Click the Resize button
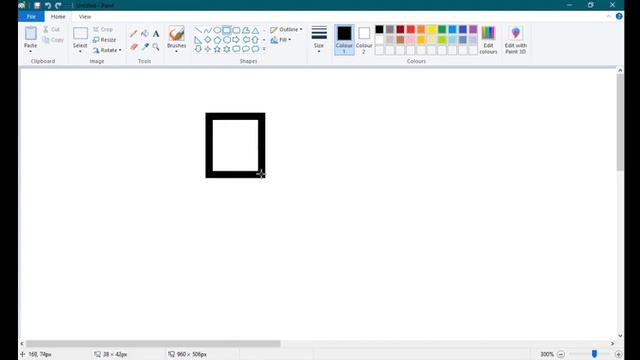Image resolution: width=640 pixels, height=360 pixels. point(104,40)
